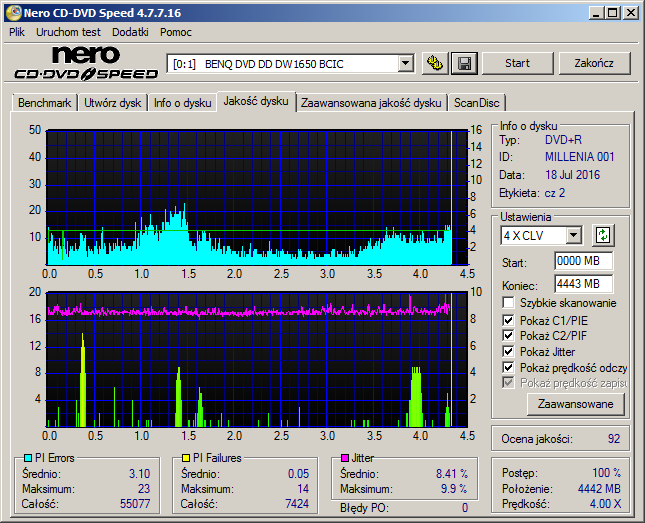This screenshot has width=645, height=523.
Task: Expand the BENQ DVD drive dropdown
Action: pos(405,64)
